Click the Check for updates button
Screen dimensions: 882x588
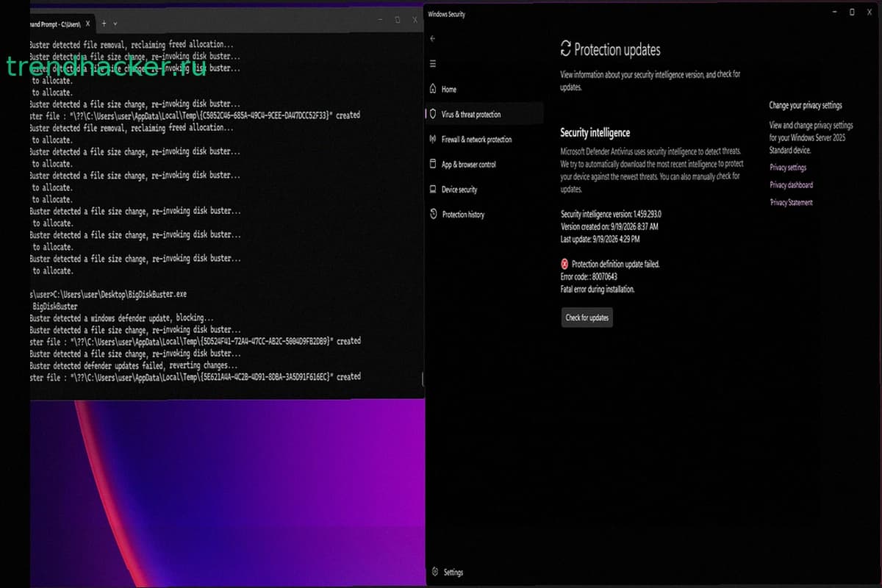pyautogui.click(x=587, y=318)
